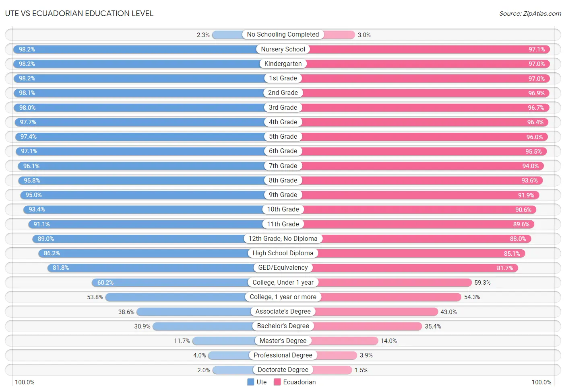The image size is (566, 392).
Task: Select the Kindergarten category label
Action: click(283, 64)
